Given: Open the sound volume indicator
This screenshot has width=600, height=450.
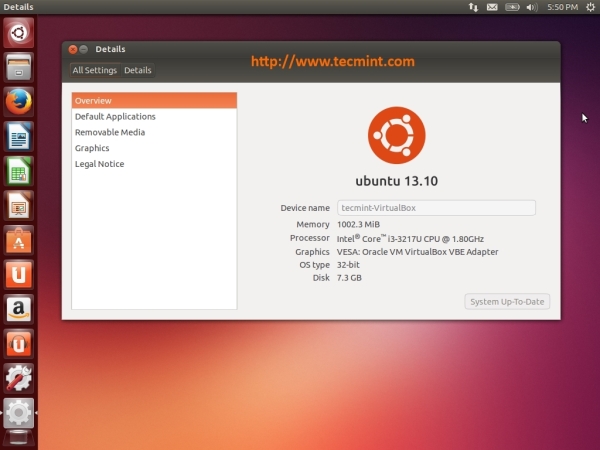Looking at the screenshot, I should pyautogui.click(x=532, y=7).
